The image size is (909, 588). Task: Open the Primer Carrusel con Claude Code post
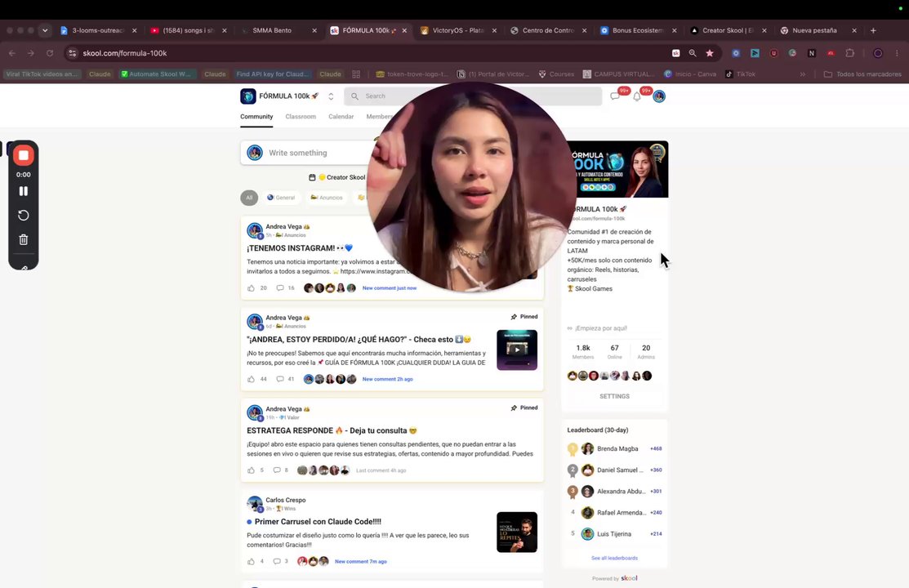[x=318, y=522]
